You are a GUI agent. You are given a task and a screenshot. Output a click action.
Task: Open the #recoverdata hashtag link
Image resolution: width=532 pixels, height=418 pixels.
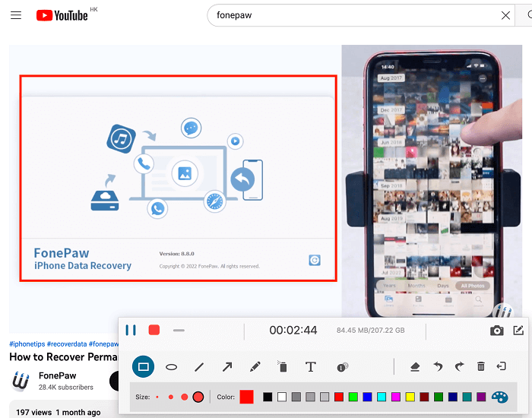(67, 344)
